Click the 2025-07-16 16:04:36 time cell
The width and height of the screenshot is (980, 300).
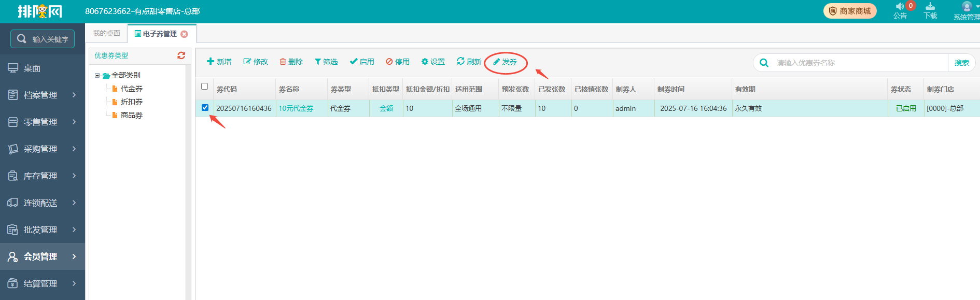pyautogui.click(x=693, y=108)
